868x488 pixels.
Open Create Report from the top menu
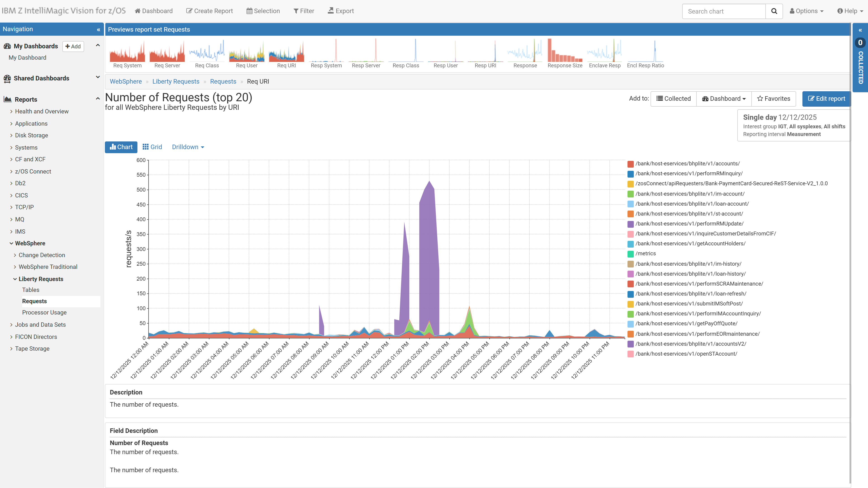[x=209, y=11]
